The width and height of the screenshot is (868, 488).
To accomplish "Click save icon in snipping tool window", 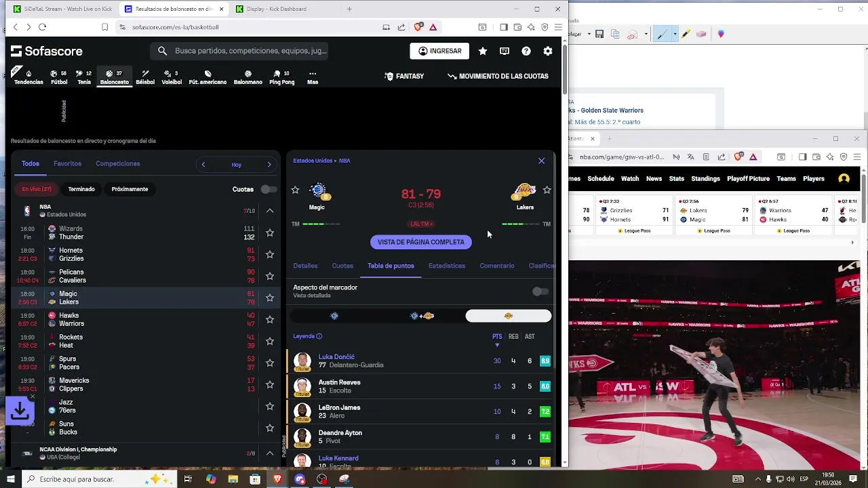I will pos(599,34).
